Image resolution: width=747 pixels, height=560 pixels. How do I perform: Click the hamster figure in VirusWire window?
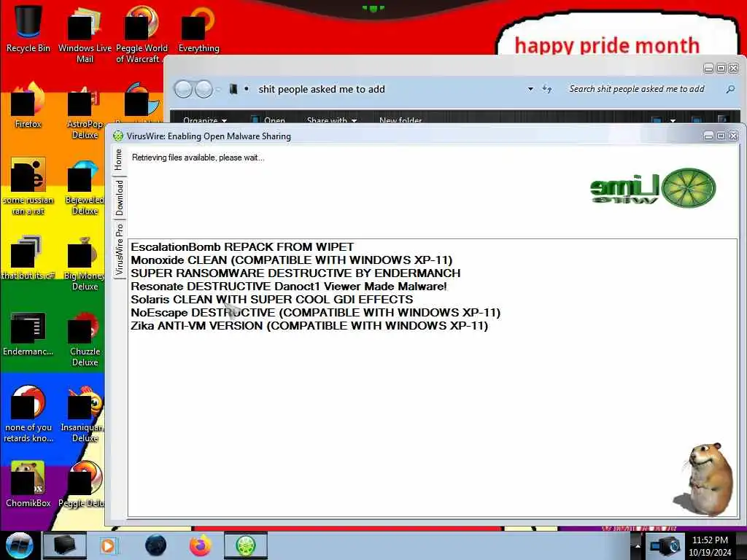704,478
